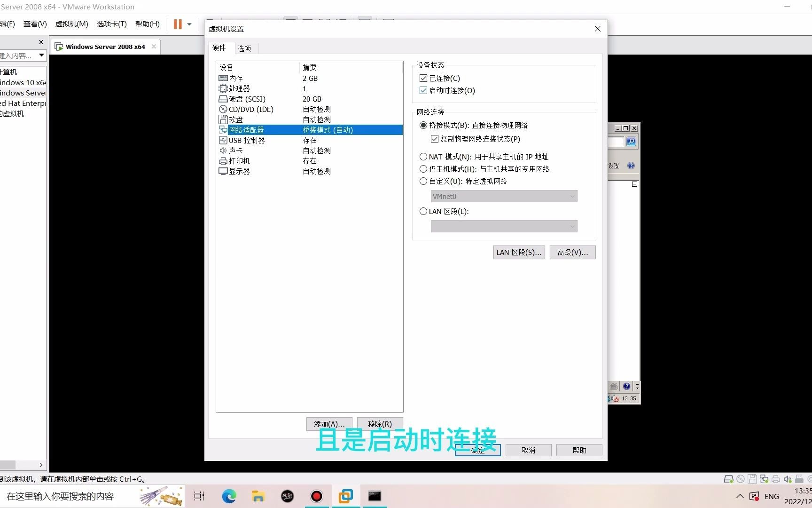Select the 处理器 processor device row
812x508 pixels.
click(x=309, y=88)
